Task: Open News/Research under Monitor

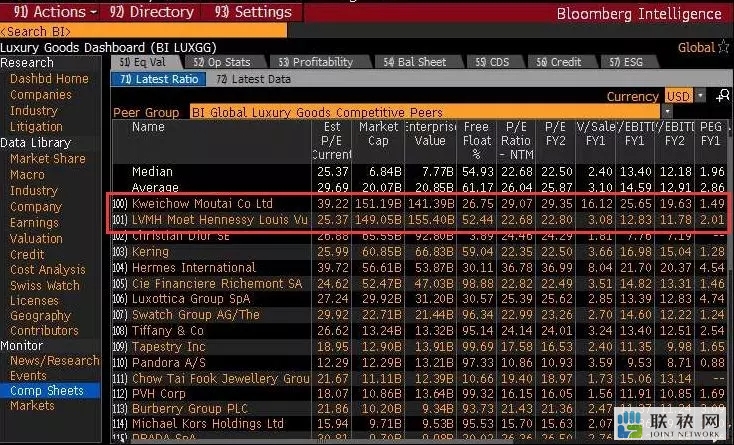Action: [55, 360]
